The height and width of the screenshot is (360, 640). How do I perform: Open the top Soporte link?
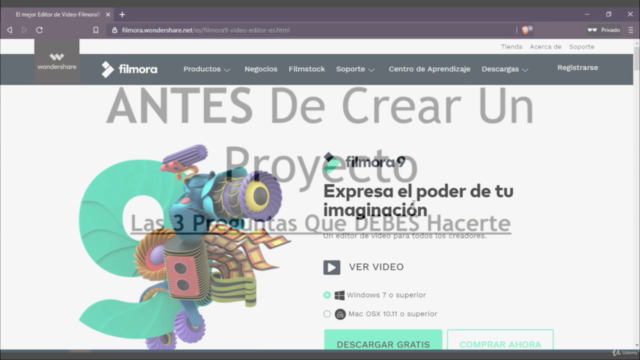pyautogui.click(x=582, y=47)
